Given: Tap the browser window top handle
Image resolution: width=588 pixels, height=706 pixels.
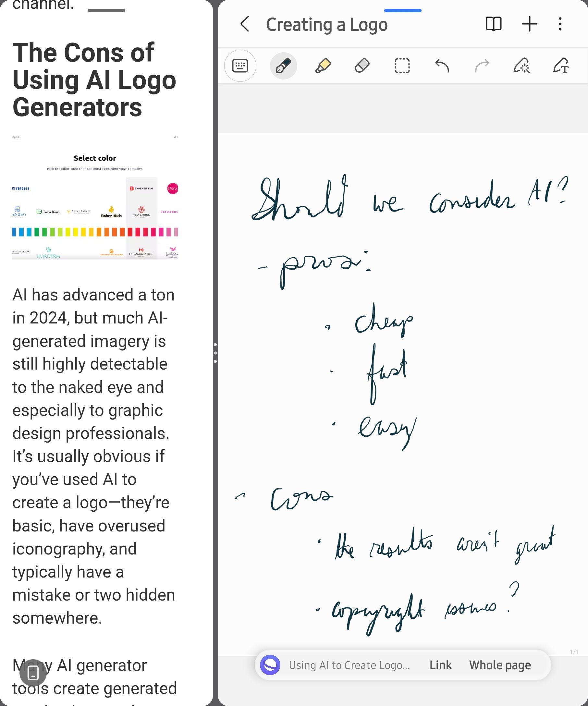Looking at the screenshot, I should (106, 10).
